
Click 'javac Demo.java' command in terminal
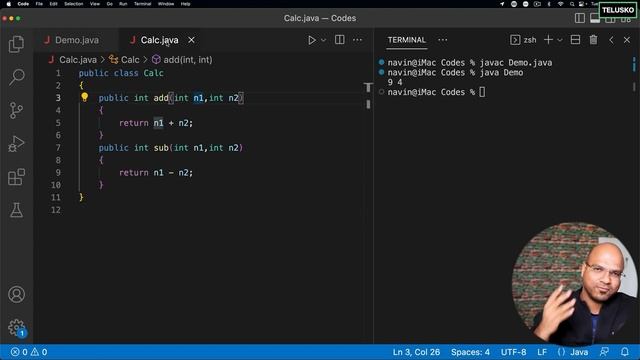(x=516, y=62)
